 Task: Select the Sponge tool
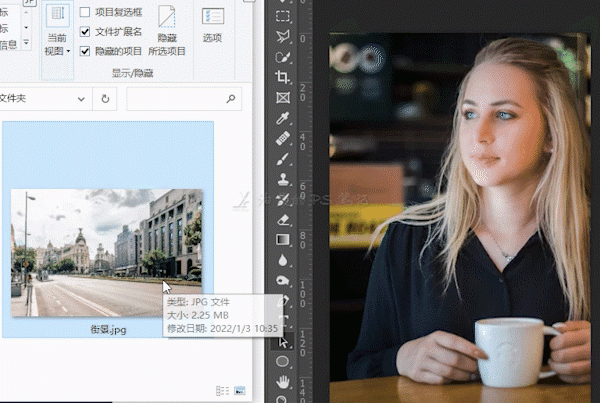[x=283, y=281]
